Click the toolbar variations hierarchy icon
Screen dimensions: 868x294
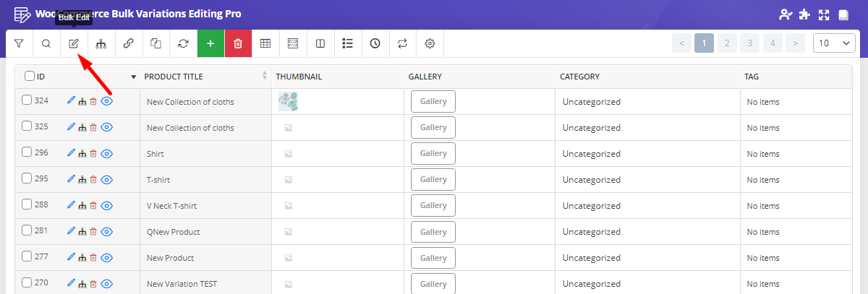point(101,43)
